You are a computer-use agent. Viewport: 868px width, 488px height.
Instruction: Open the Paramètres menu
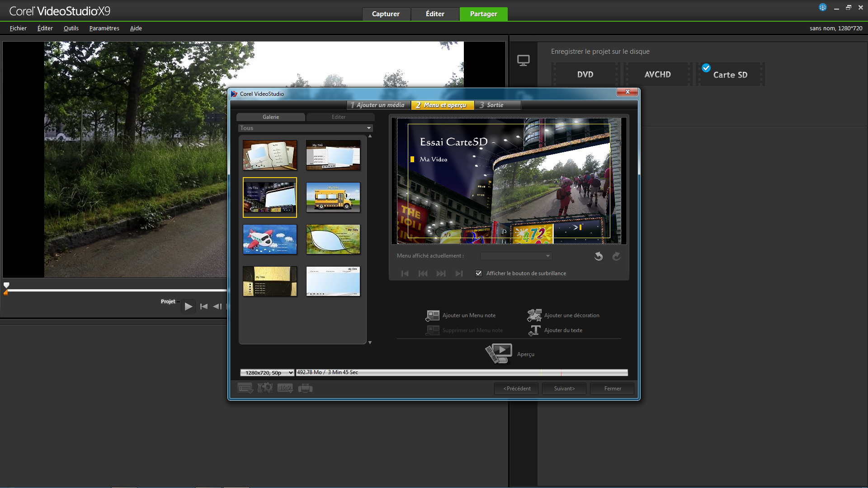104,28
